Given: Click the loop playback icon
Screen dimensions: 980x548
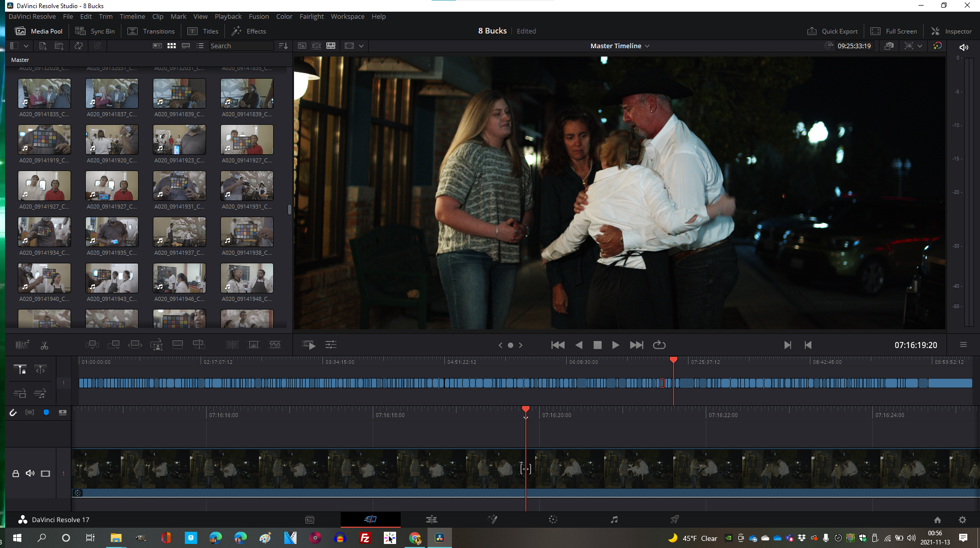Looking at the screenshot, I should pos(659,345).
